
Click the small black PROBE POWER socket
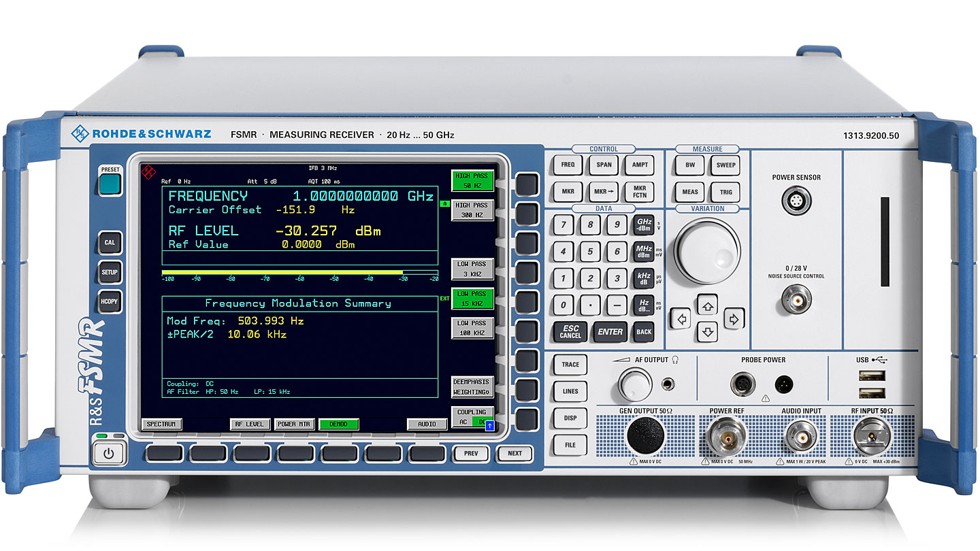click(x=785, y=384)
